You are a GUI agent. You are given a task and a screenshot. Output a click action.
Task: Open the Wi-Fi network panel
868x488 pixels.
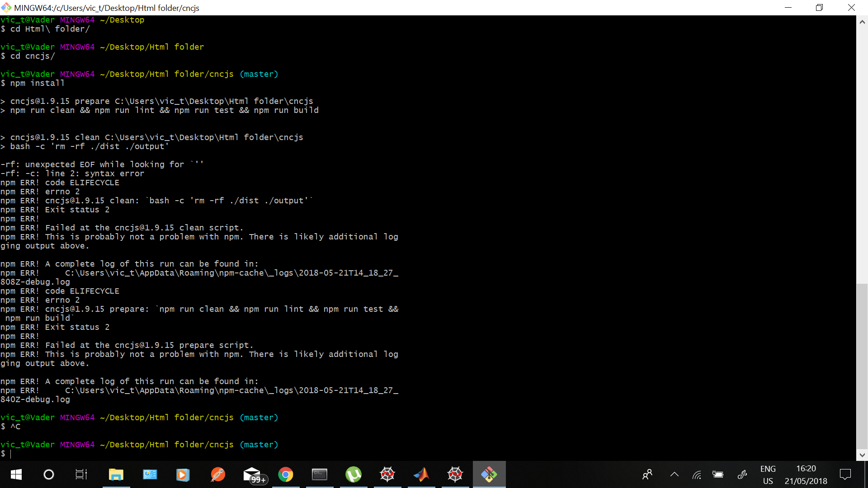tap(697, 474)
